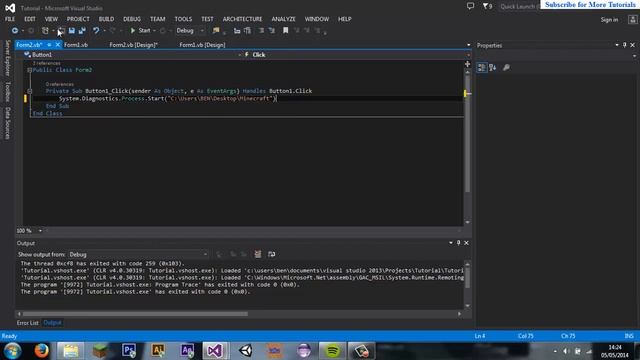The height and width of the screenshot is (360, 640).
Task: Show Categorized view in Properties panel
Action: click(482, 68)
